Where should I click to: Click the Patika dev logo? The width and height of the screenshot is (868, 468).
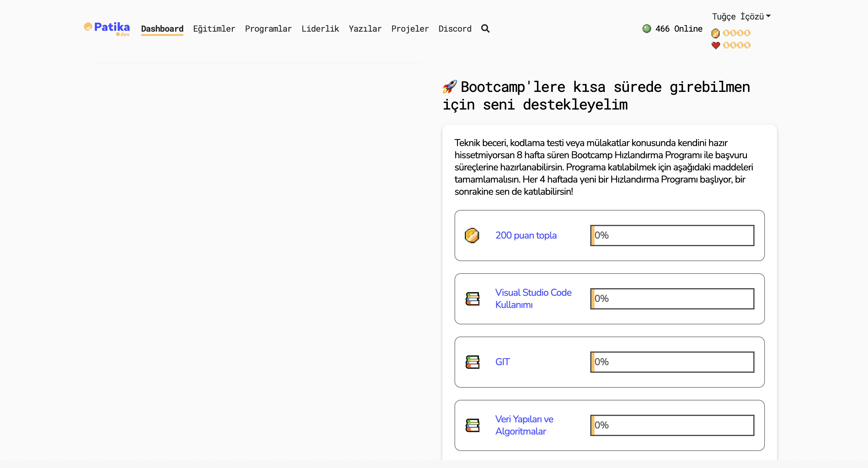pyautogui.click(x=107, y=29)
